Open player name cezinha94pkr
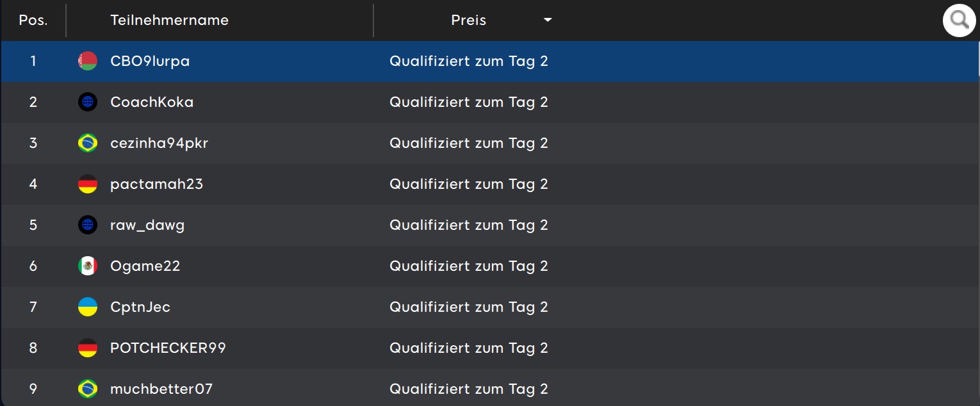The width and height of the screenshot is (980, 406). pyautogui.click(x=159, y=143)
